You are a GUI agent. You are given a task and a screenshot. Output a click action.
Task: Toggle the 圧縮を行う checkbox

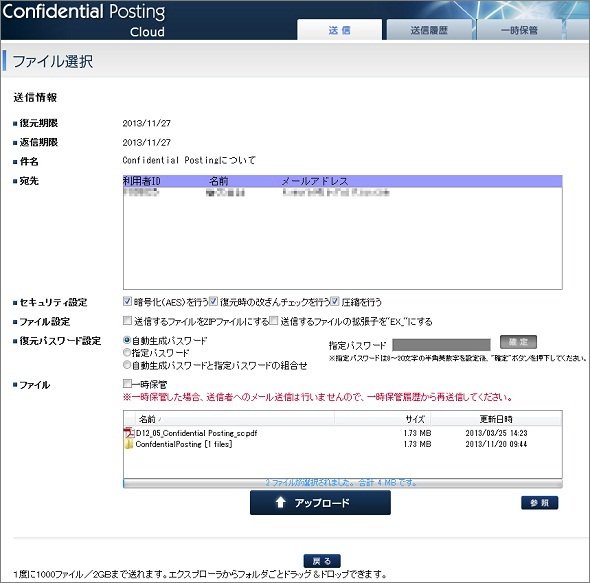coord(335,301)
